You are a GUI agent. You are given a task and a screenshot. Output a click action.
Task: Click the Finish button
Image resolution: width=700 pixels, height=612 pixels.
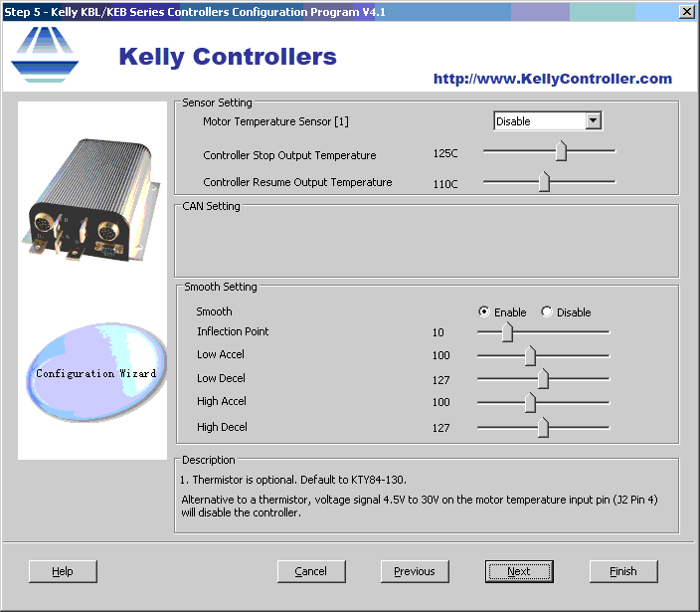click(x=623, y=571)
